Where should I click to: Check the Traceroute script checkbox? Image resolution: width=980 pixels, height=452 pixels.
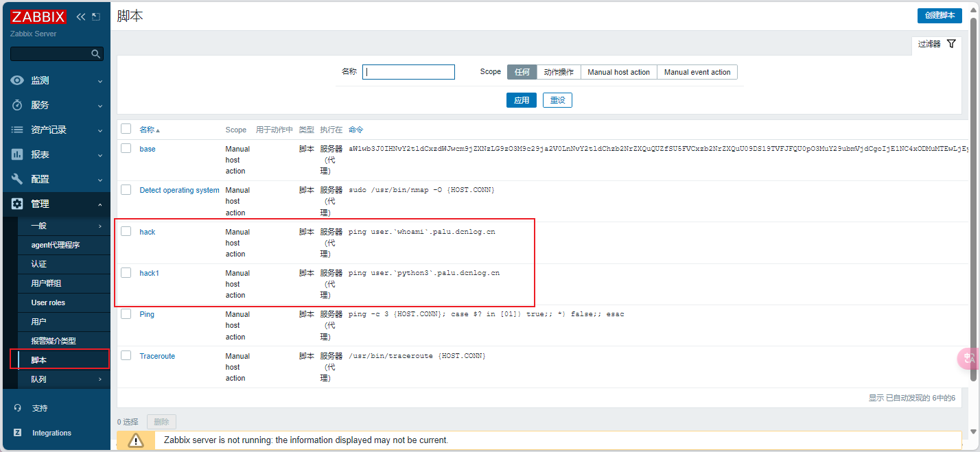126,355
